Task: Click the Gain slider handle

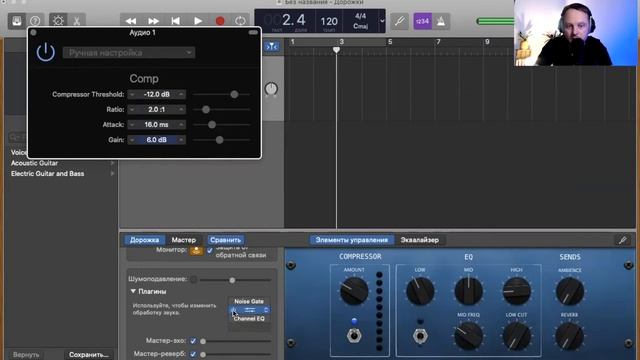Action: tap(220, 140)
